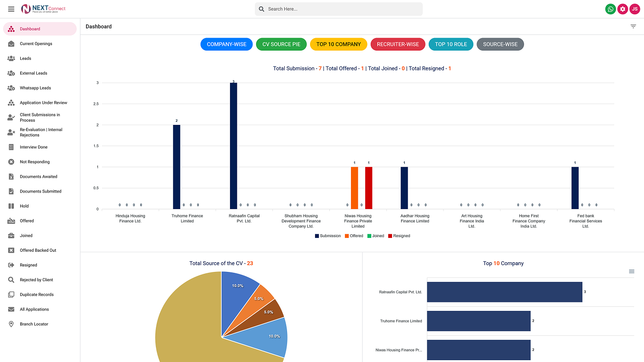This screenshot has height=362, width=644.
Task: Click the Duplicate Records copy icon
Action: [11, 294]
